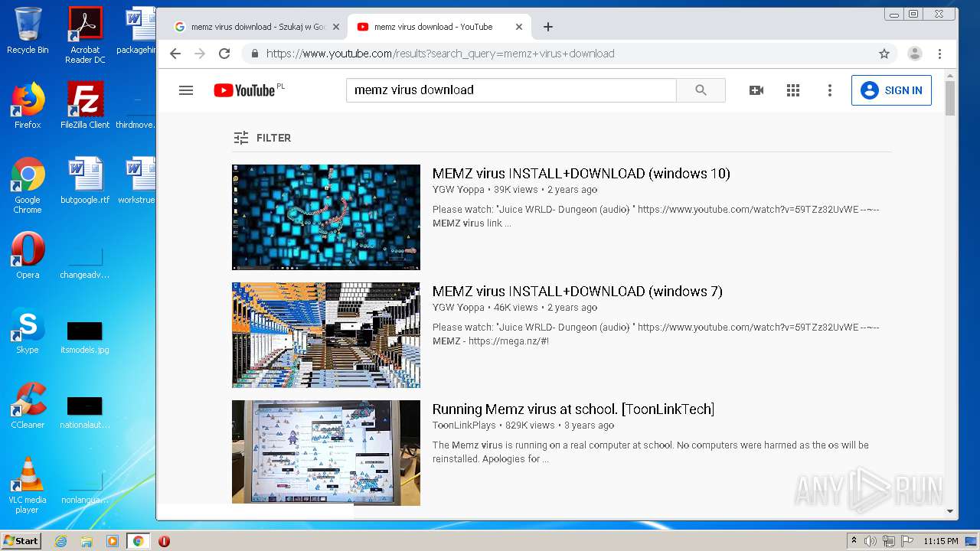The height and width of the screenshot is (551, 980).
Task: Close the Google search tab
Action: pyautogui.click(x=335, y=27)
